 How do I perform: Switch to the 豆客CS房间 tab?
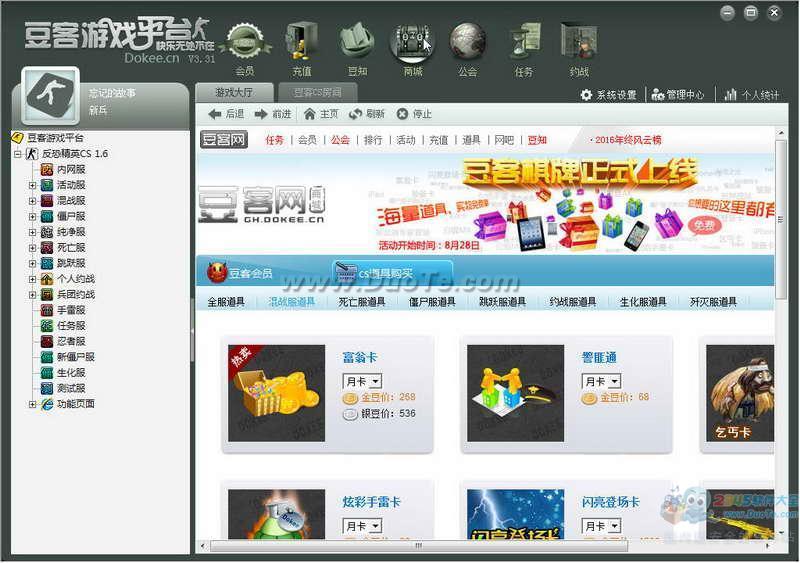[x=317, y=92]
